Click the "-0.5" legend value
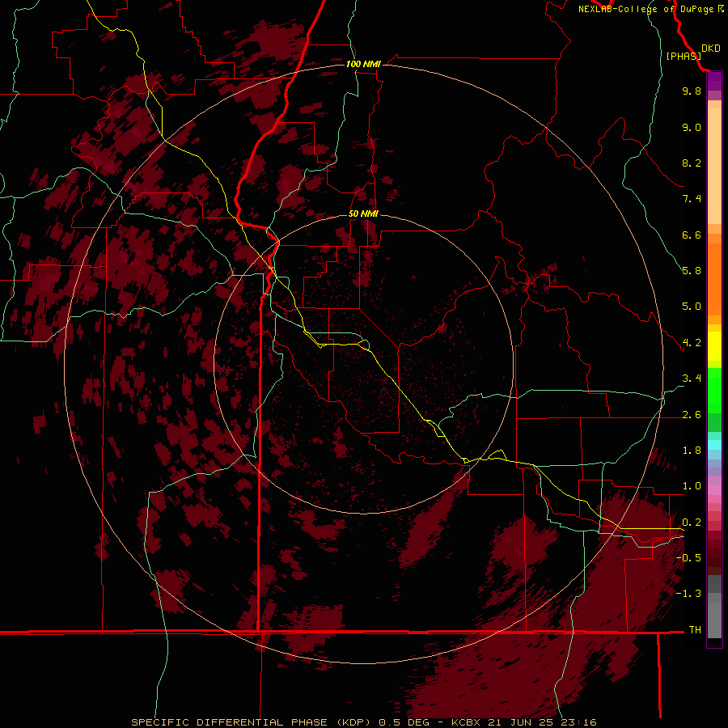Image resolution: width=728 pixels, height=728 pixels. [x=688, y=558]
